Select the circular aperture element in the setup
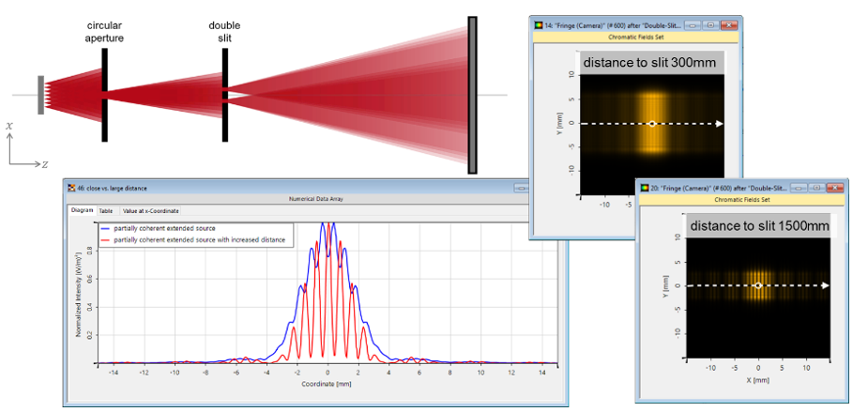 (x=105, y=94)
